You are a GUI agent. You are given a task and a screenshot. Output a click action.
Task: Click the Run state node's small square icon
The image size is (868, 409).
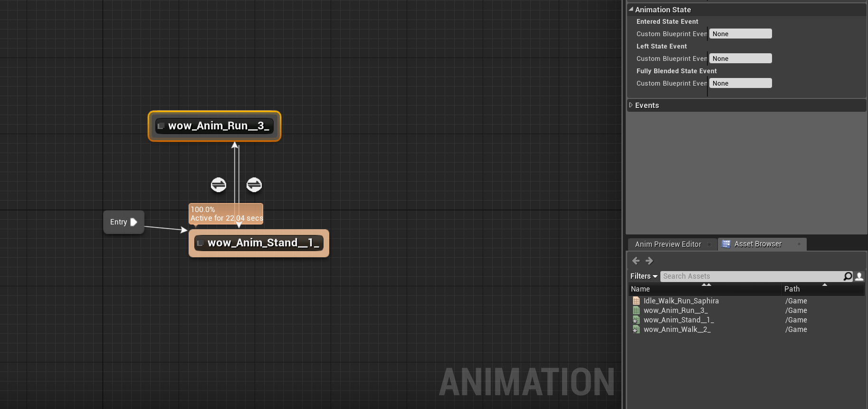[x=161, y=126]
